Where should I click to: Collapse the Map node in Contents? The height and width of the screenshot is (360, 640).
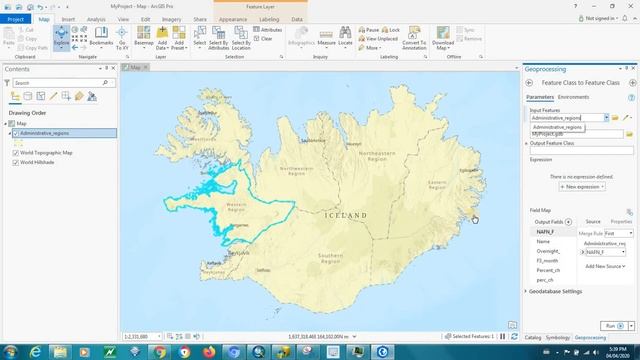tap(5, 123)
